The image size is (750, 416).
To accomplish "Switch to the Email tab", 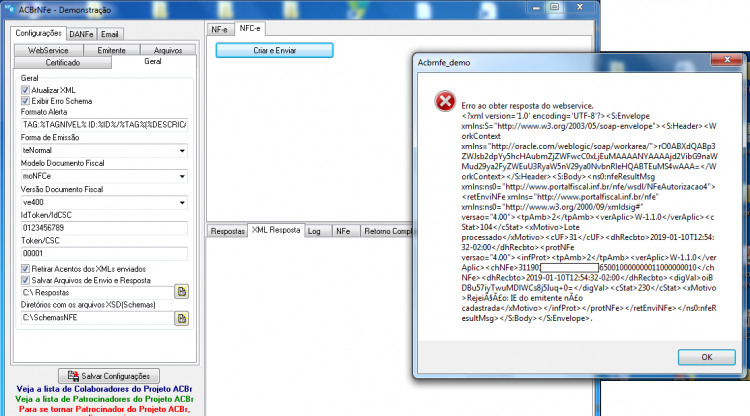I will (110, 34).
